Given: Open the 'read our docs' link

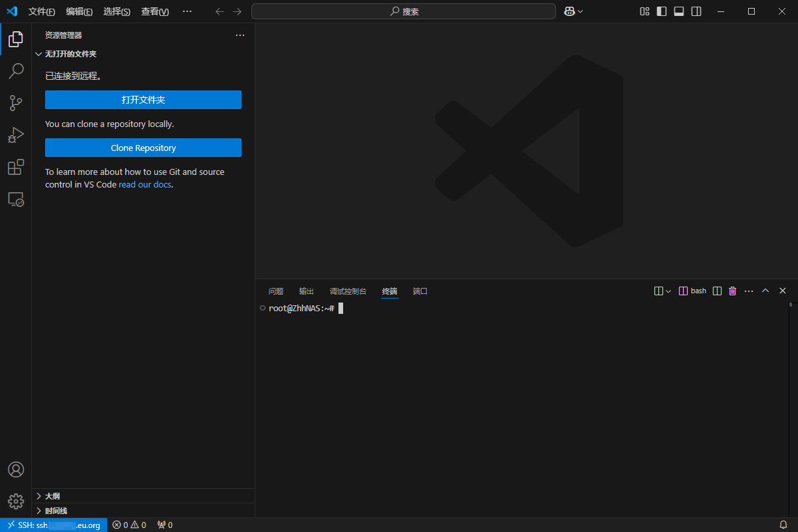Looking at the screenshot, I should tap(145, 184).
